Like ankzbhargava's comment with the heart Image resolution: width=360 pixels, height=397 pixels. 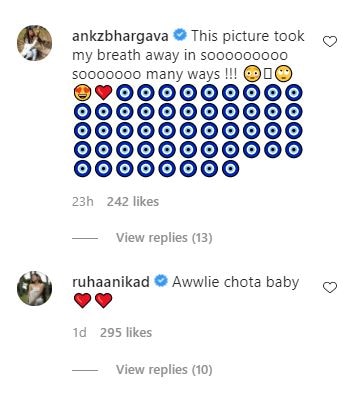(x=330, y=42)
